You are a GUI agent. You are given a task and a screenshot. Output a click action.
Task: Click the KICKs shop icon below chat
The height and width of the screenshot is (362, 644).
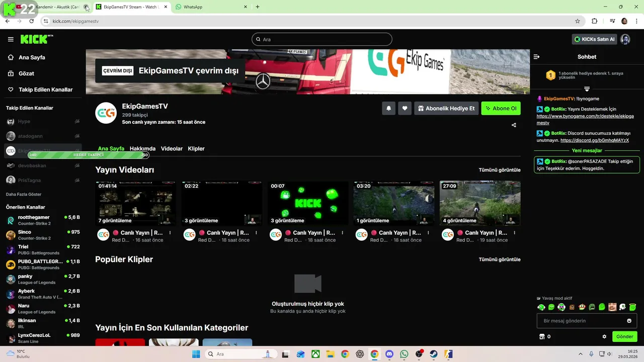542,337
